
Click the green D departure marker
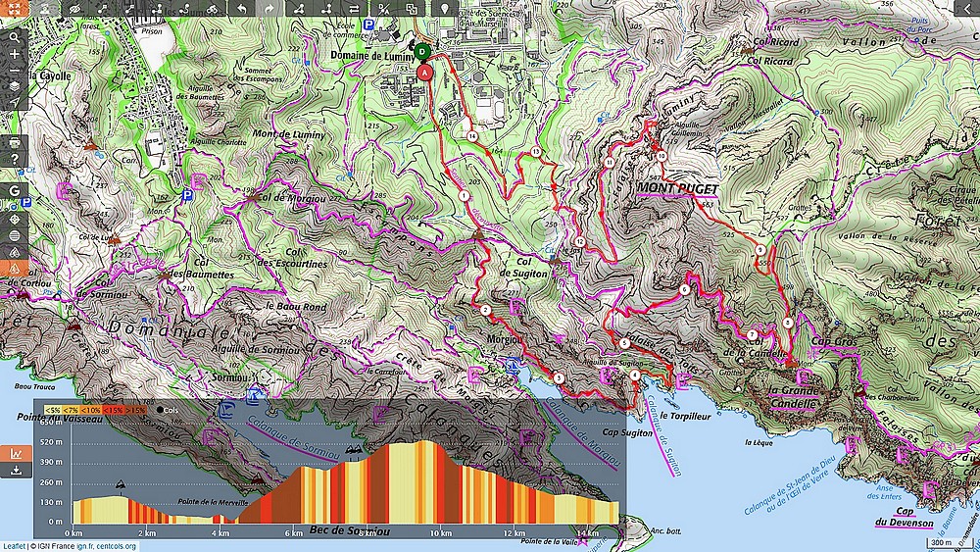(x=422, y=51)
